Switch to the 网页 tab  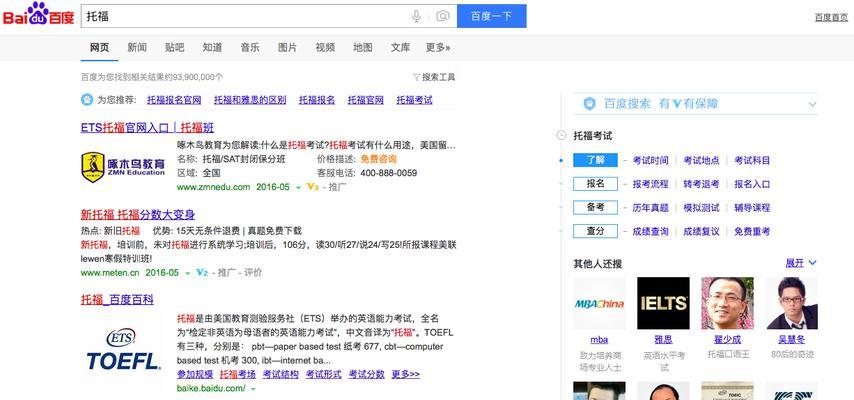99,48
